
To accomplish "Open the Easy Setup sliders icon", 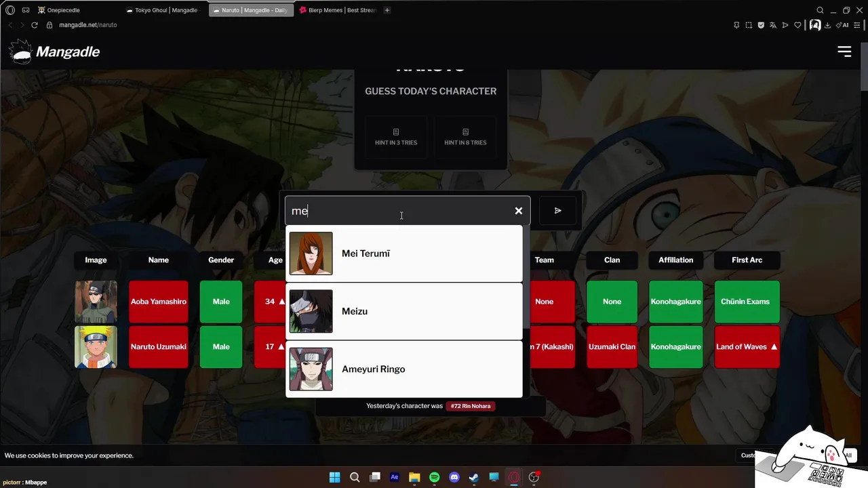I will click(x=857, y=25).
